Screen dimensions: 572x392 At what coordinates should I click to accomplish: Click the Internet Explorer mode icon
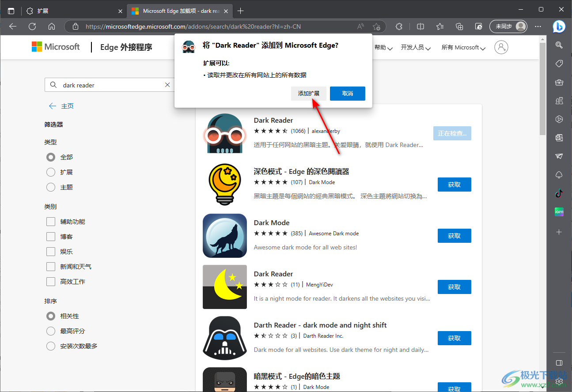(479, 26)
